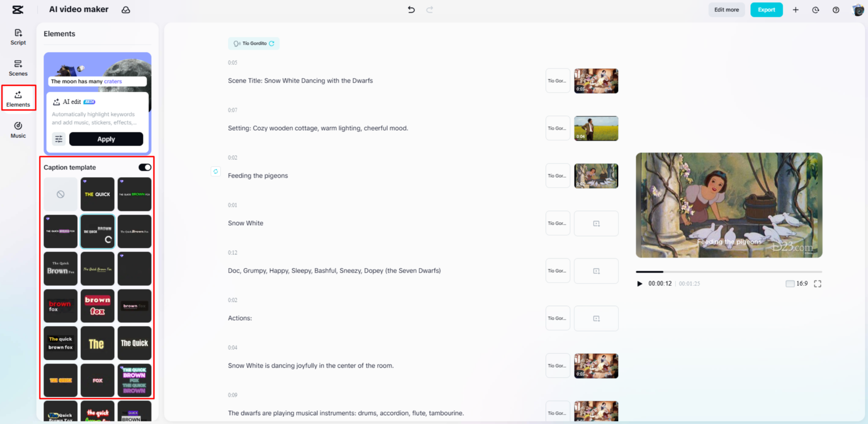The image size is (868, 424).
Task: Click the video preview progress bar
Action: click(728, 272)
